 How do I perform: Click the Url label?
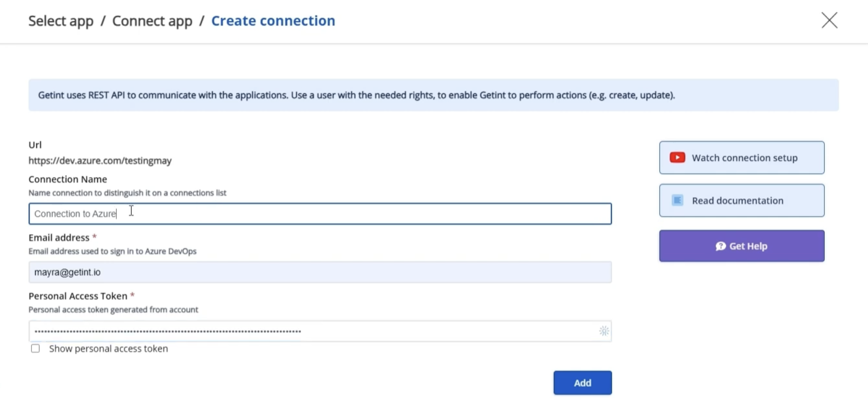point(35,145)
